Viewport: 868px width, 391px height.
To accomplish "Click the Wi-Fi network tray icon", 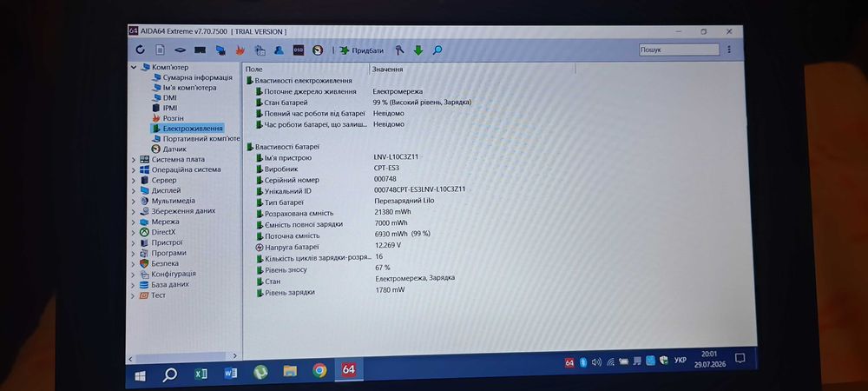I will pyautogui.click(x=610, y=361).
